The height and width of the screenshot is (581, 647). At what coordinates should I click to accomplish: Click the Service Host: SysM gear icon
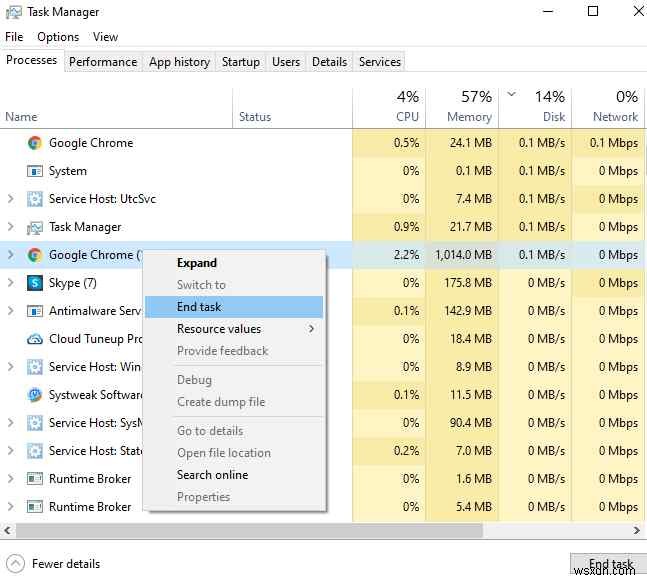(x=35, y=423)
